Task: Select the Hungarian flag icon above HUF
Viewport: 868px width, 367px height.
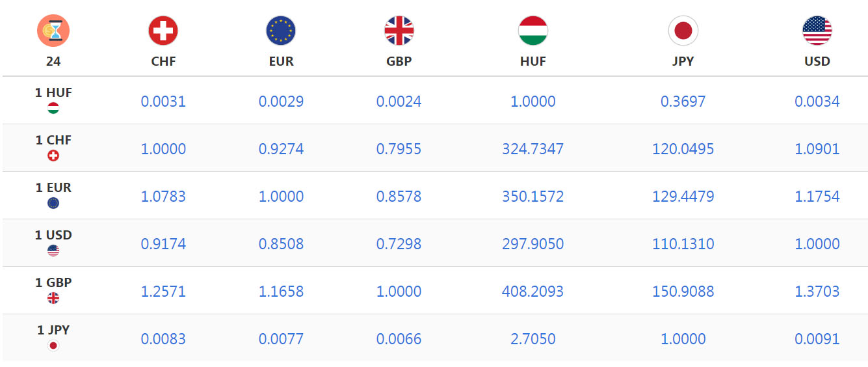Action: coord(533,31)
